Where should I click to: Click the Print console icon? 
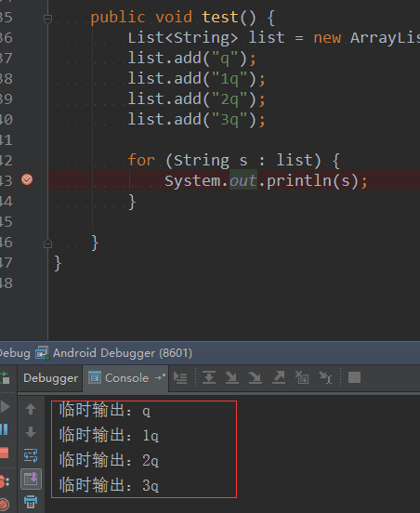pos(31,501)
